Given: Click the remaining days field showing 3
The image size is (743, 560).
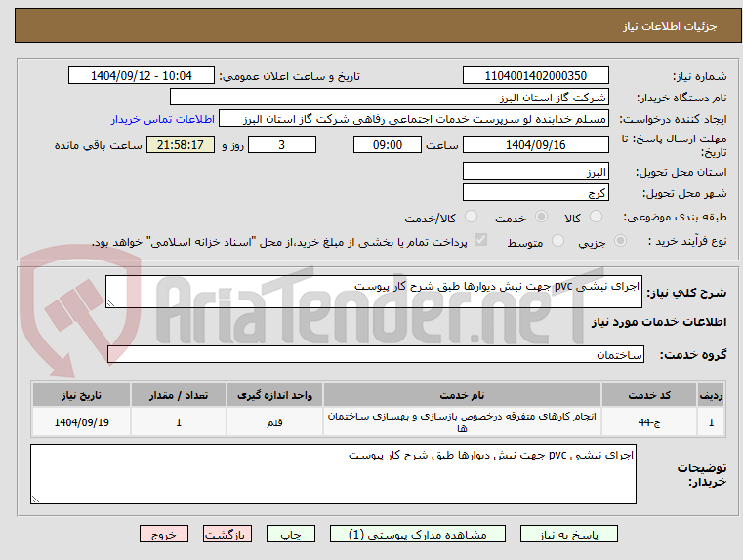Looking at the screenshot, I should click(x=282, y=144).
